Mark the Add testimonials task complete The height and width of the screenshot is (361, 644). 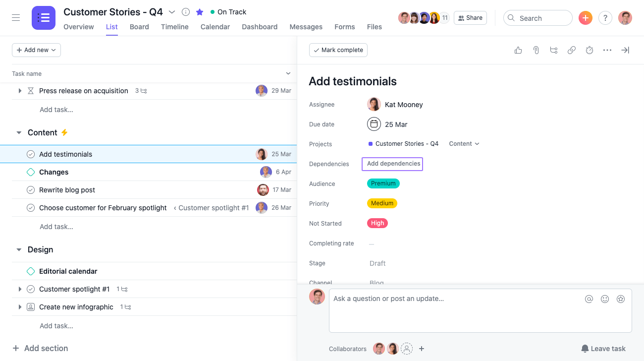[x=338, y=50]
